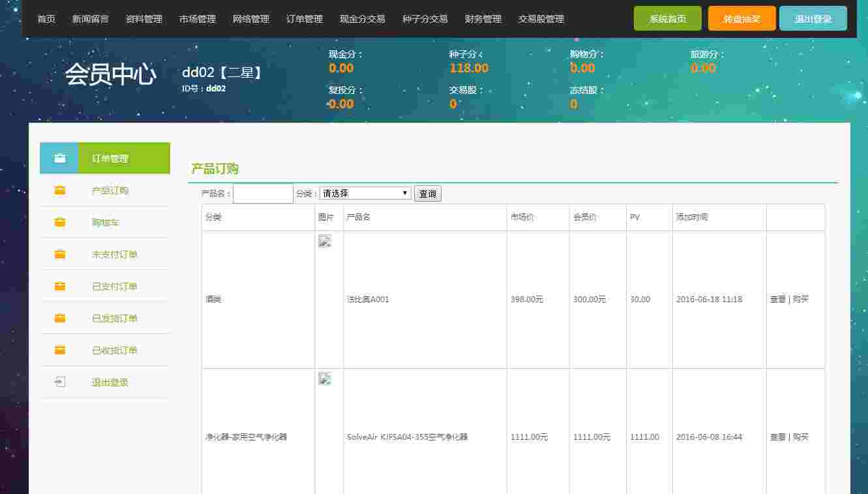Open the 订单管理 top menu
This screenshot has width=868, height=494.
click(304, 19)
